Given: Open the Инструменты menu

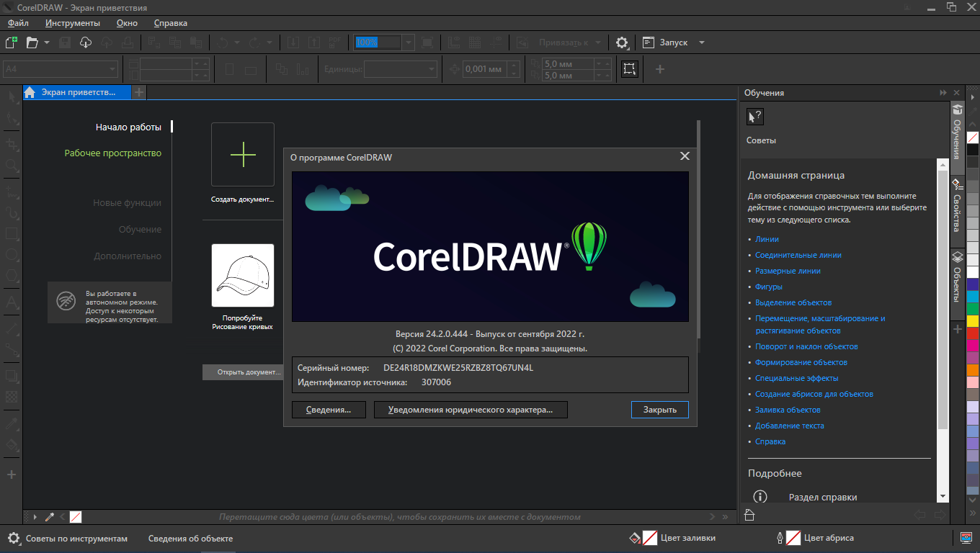Looking at the screenshot, I should 72,23.
